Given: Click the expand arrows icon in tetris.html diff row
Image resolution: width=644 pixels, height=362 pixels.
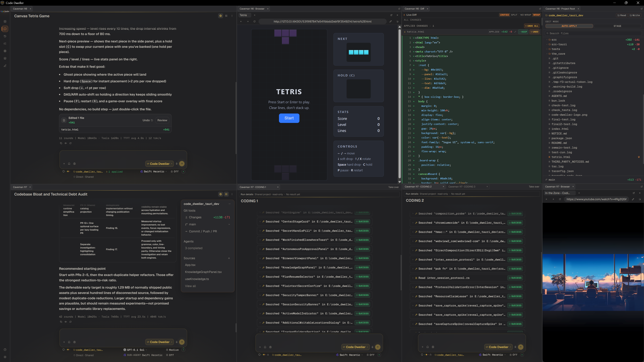Looking at the screenshot, I should pyautogui.click(x=515, y=32).
